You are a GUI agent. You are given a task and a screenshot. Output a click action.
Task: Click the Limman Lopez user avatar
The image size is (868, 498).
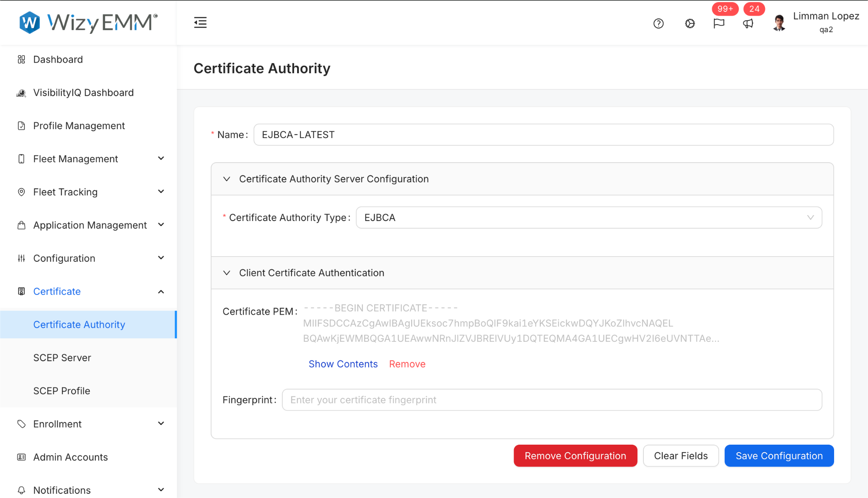tap(779, 23)
